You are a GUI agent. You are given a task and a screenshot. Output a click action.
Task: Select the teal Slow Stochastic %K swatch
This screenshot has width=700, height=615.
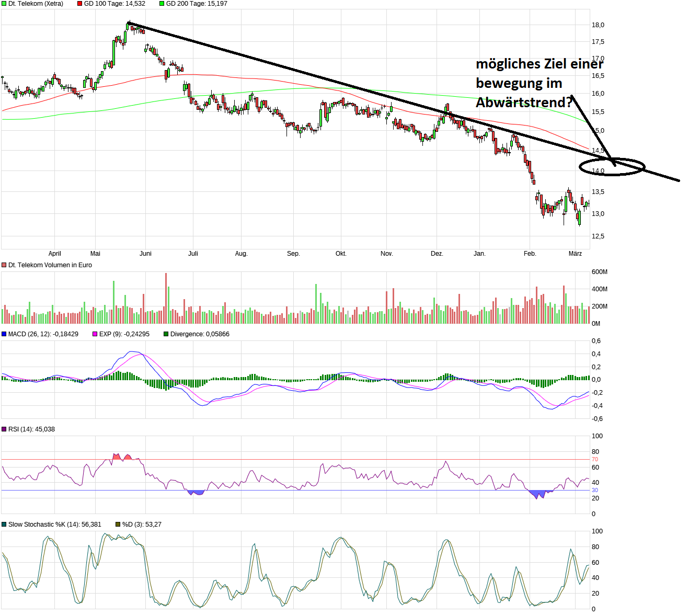4,525
